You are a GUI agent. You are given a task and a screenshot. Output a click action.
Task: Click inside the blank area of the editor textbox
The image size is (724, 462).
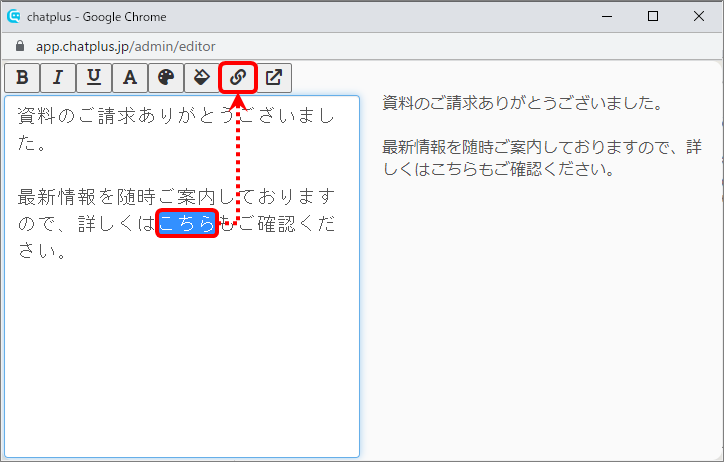182,360
